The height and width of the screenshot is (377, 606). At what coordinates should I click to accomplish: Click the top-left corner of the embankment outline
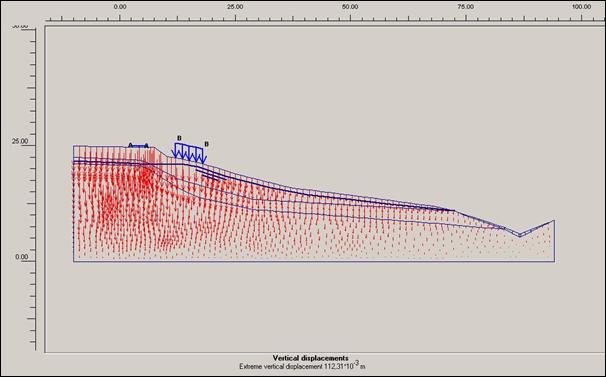[73, 146]
